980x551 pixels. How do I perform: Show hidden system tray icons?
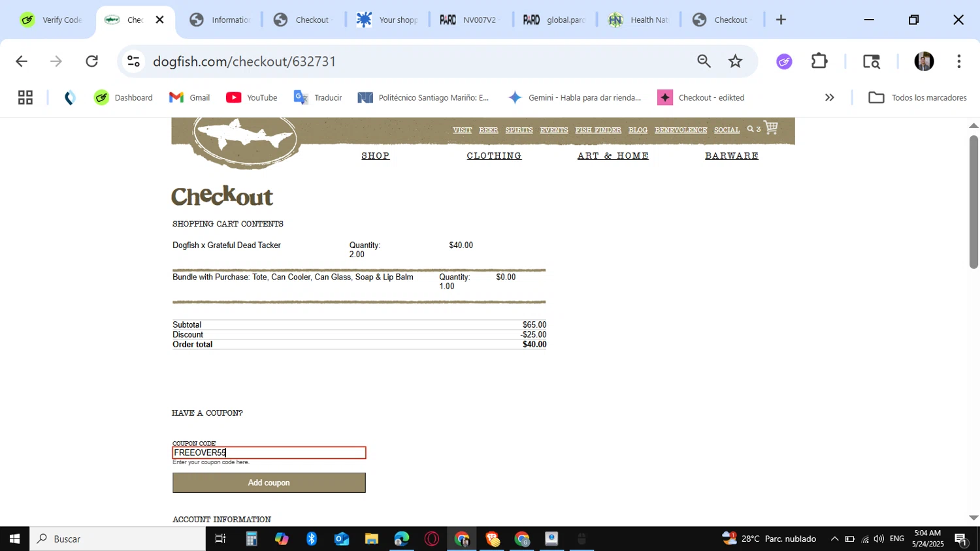[x=834, y=539]
